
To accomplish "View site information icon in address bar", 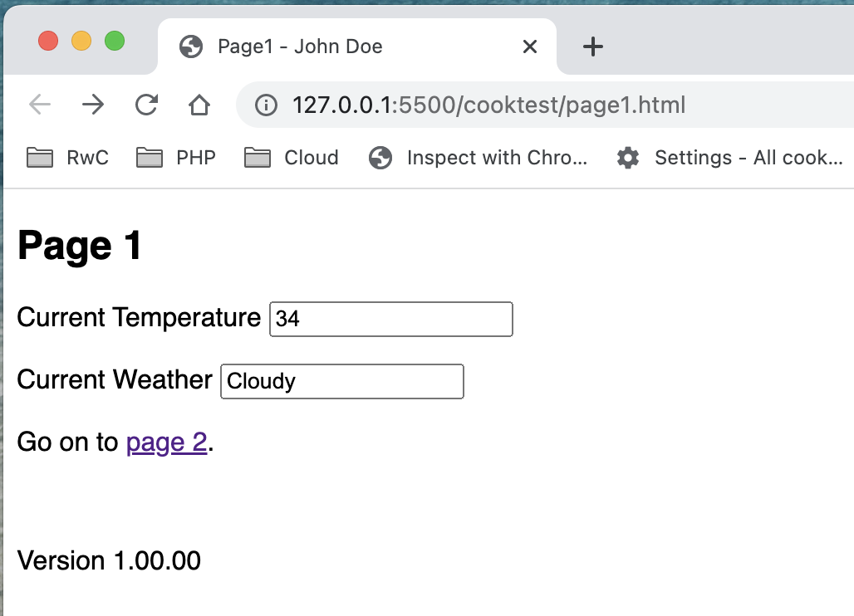I will [x=266, y=105].
